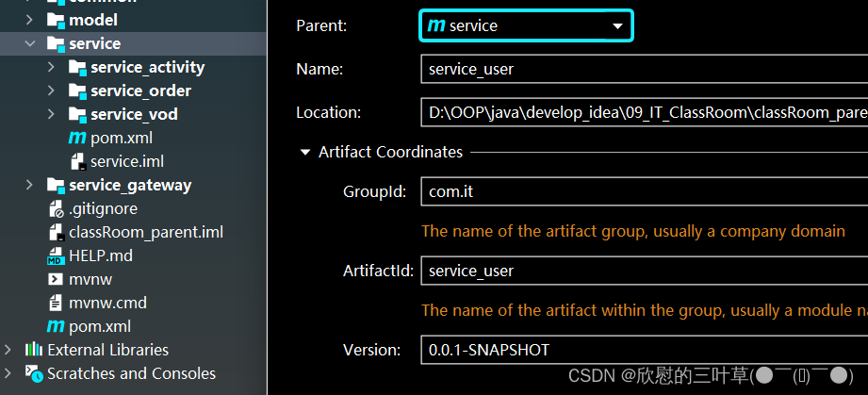
Task: Select service_order in project tree
Action: (141, 91)
